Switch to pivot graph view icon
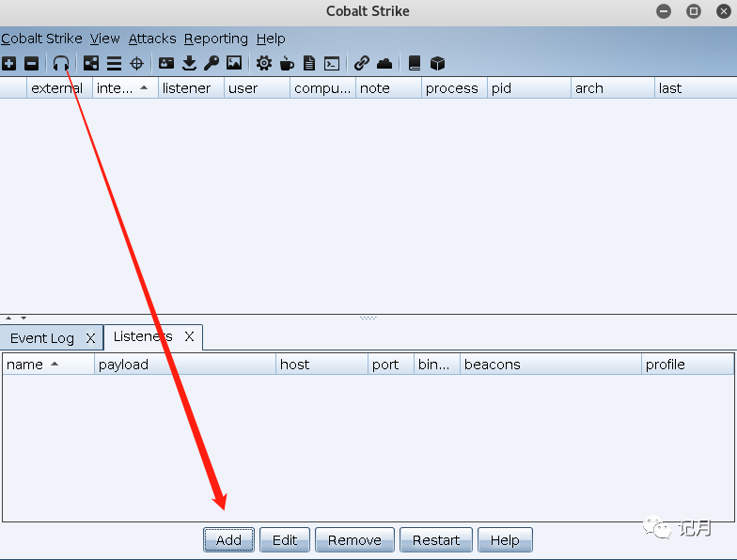This screenshot has height=560, width=737. coord(91,63)
